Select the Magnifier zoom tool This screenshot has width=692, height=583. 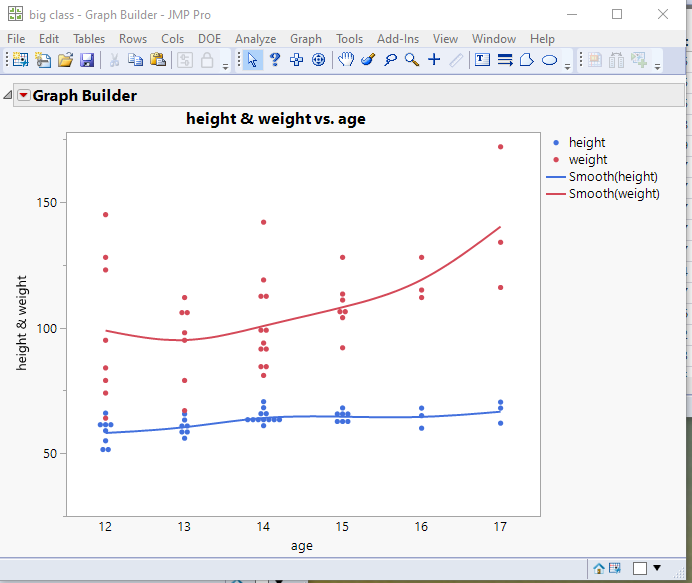coord(412,60)
